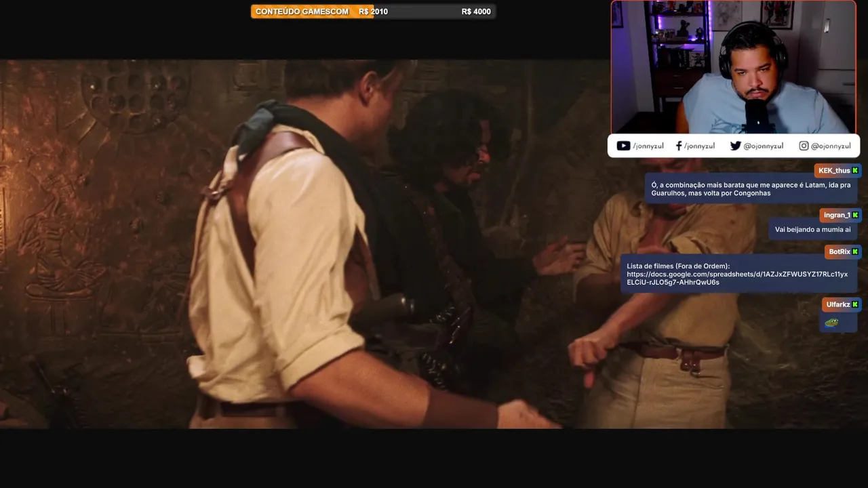Click the Twitter bird icon
Viewport: 868px width, 488px height.
tap(735, 146)
